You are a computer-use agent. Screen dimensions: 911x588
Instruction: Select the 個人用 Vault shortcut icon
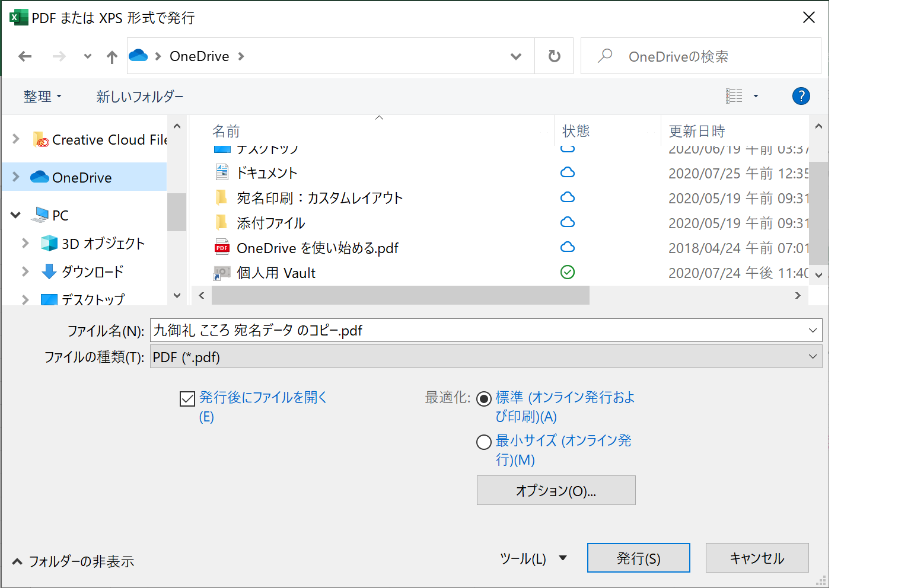[x=222, y=273]
